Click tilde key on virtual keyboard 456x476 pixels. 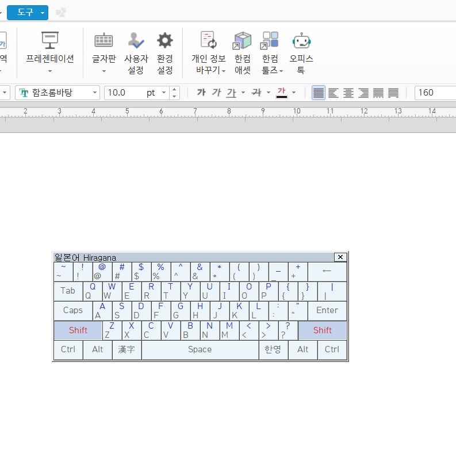(63, 271)
